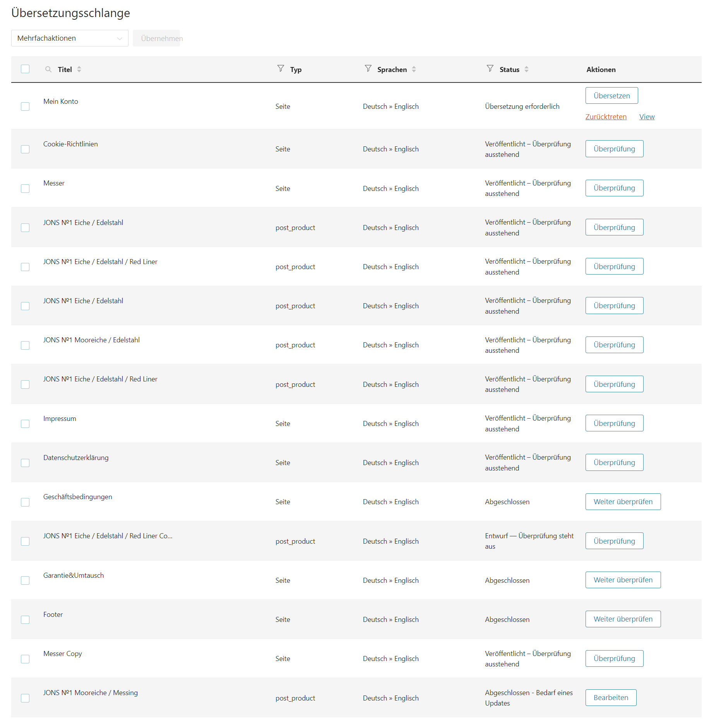Sort by Status column arrows
Image resolution: width=709 pixels, height=728 pixels.
[x=526, y=69]
